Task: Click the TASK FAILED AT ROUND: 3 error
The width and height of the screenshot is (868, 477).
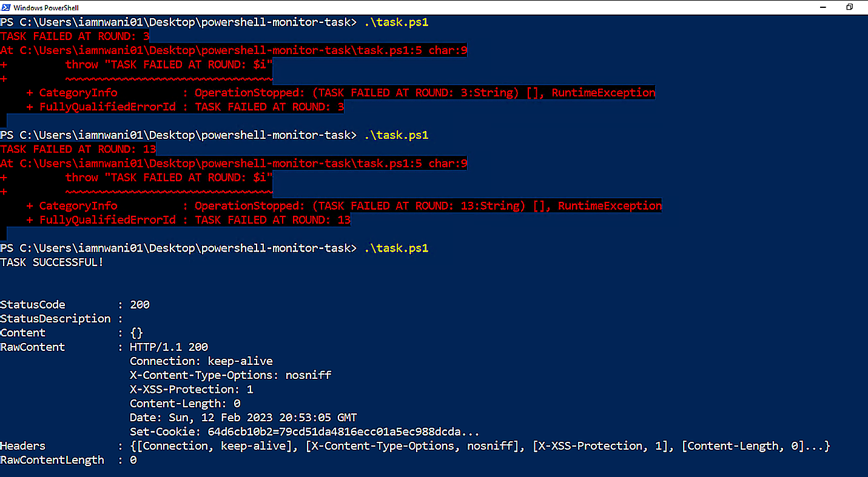Action: pyautogui.click(x=74, y=36)
